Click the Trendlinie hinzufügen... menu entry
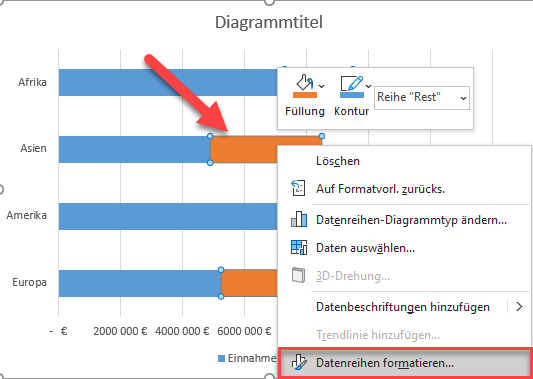The width and height of the screenshot is (533, 379). 378,335
